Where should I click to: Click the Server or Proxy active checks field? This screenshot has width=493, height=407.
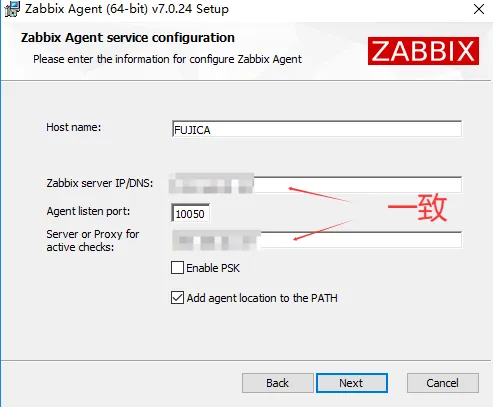[x=317, y=240]
